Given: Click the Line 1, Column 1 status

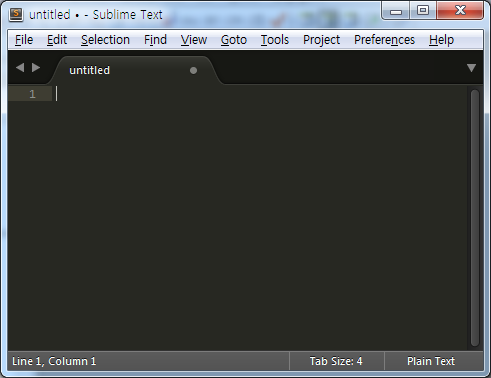Looking at the screenshot, I should 54,361.
